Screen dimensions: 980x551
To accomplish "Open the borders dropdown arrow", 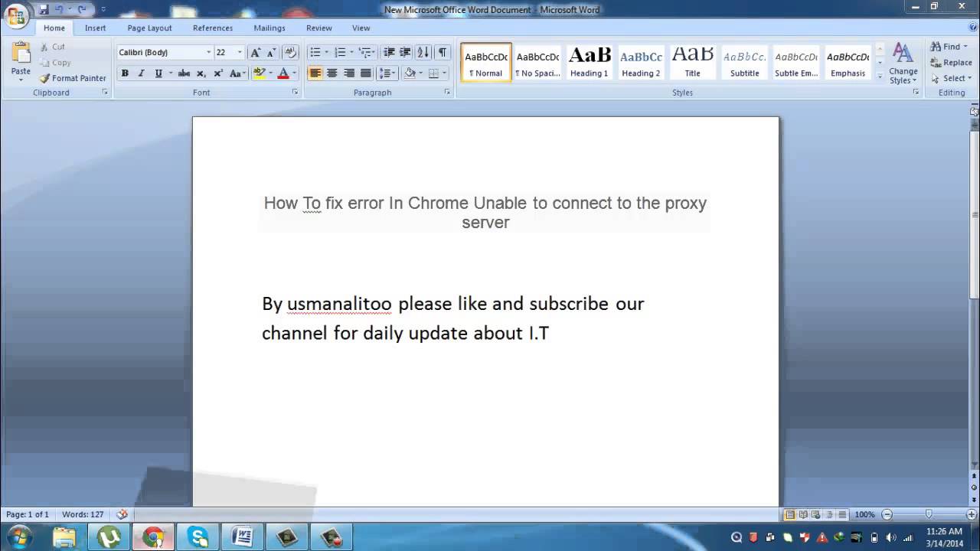I will point(445,73).
